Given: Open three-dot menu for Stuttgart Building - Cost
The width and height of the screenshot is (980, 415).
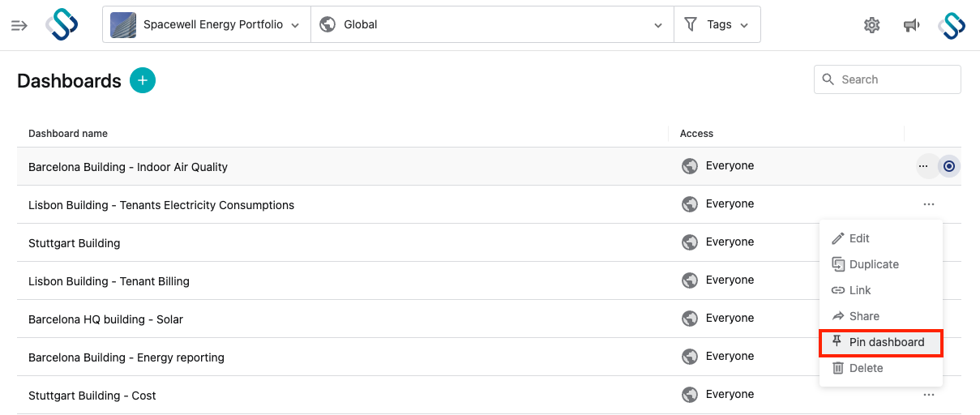Looking at the screenshot, I should pyautogui.click(x=929, y=395).
